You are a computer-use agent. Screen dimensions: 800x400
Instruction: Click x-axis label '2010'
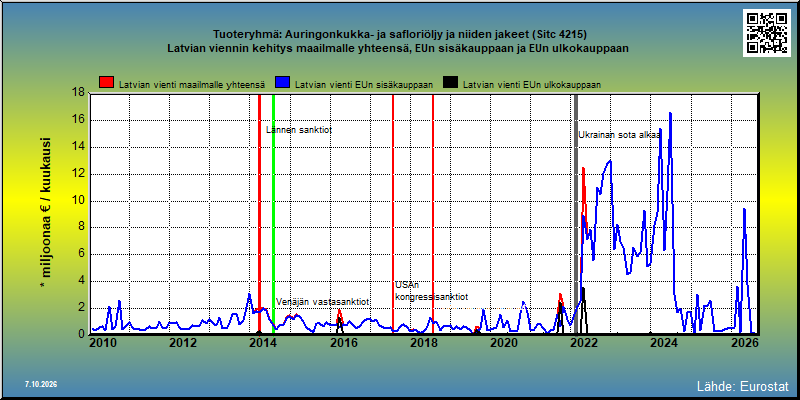(103, 343)
